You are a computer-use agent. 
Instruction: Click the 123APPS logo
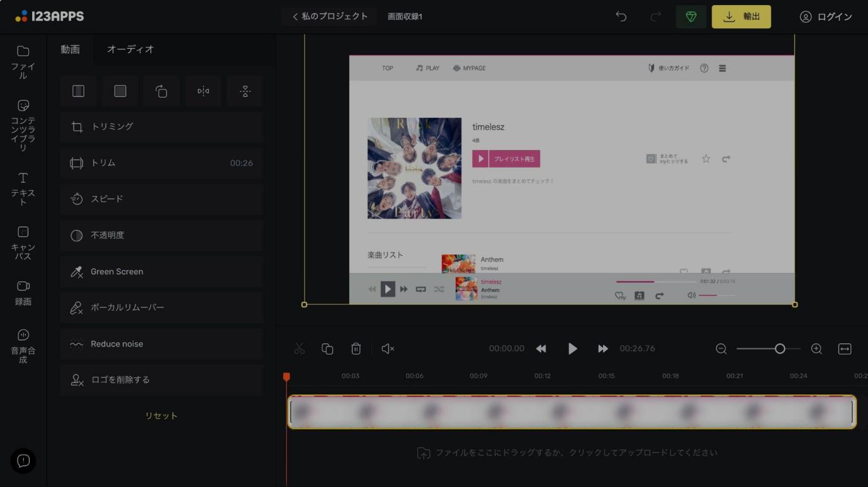pyautogui.click(x=50, y=16)
